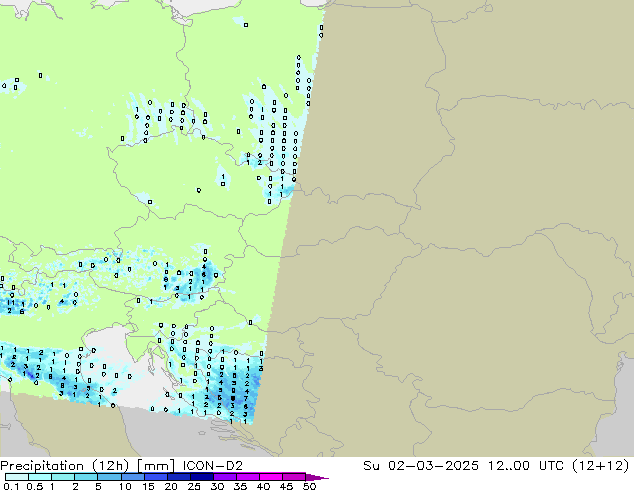The height and width of the screenshot is (490, 634).
Task: Click the 25–30 mm dark blue swatch
Action: (x=201, y=477)
